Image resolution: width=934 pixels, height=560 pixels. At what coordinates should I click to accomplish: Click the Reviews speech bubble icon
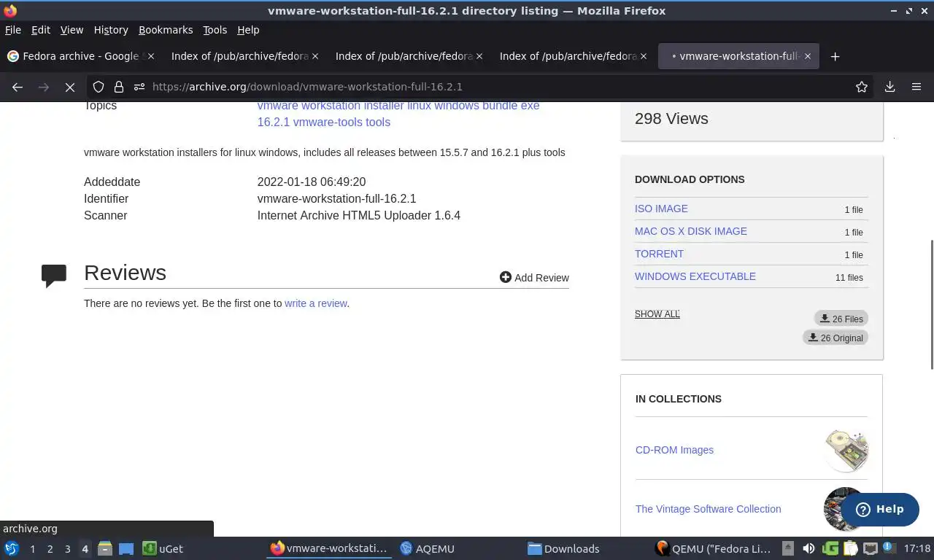click(x=54, y=276)
